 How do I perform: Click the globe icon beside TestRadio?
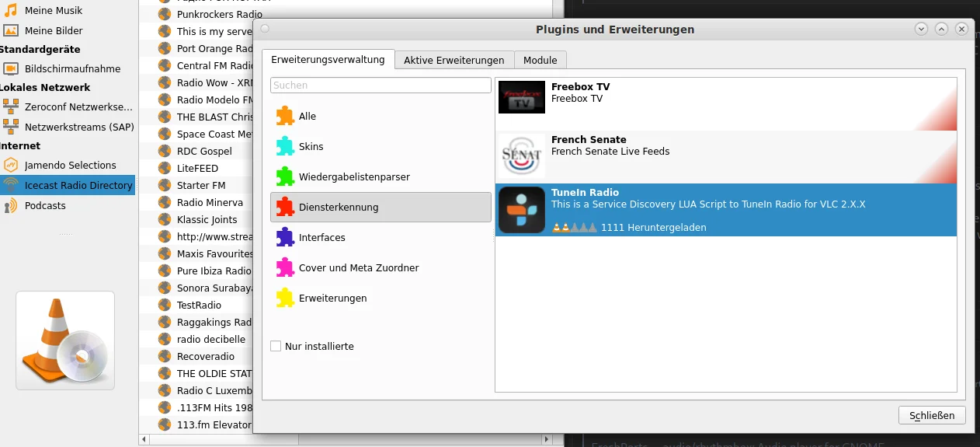click(164, 305)
